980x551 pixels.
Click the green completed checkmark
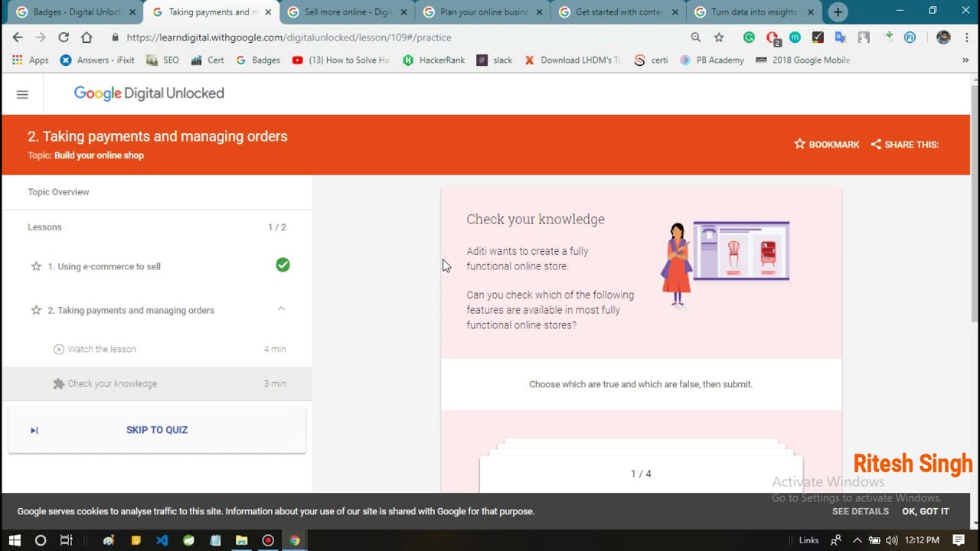click(x=283, y=265)
